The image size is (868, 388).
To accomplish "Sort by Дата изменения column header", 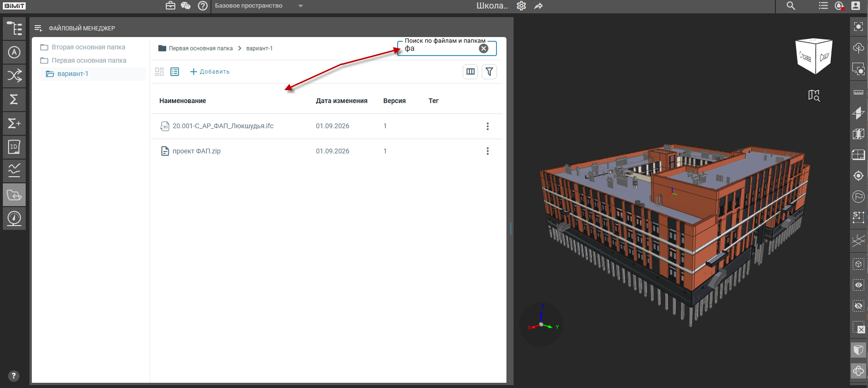I will point(342,101).
